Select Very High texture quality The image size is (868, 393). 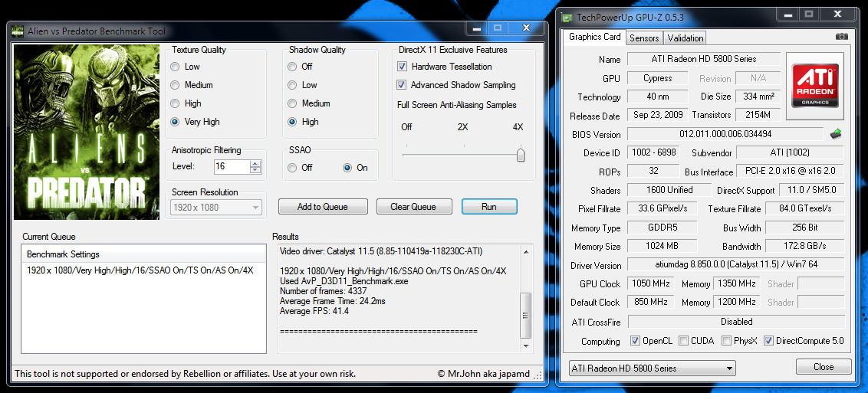[x=175, y=122]
